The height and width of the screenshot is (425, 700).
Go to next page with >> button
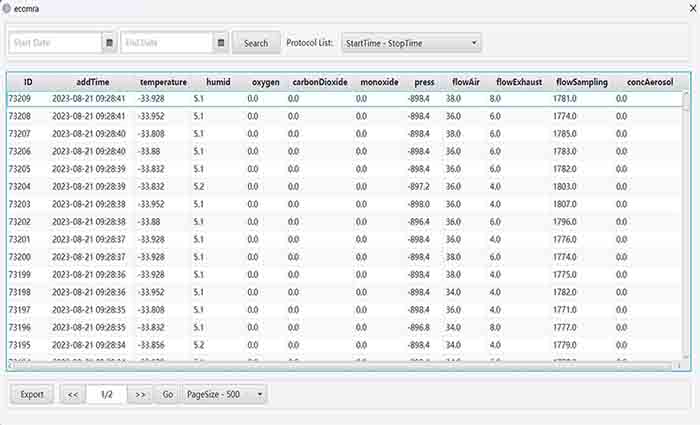tap(140, 394)
